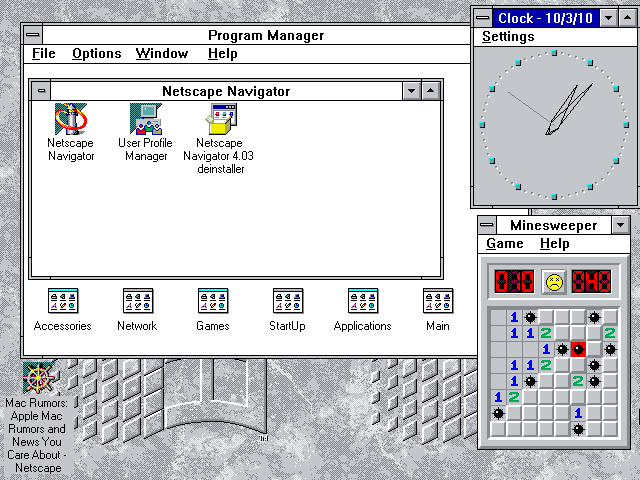Click the Clock - 10/3/10 title bar

click(545, 18)
